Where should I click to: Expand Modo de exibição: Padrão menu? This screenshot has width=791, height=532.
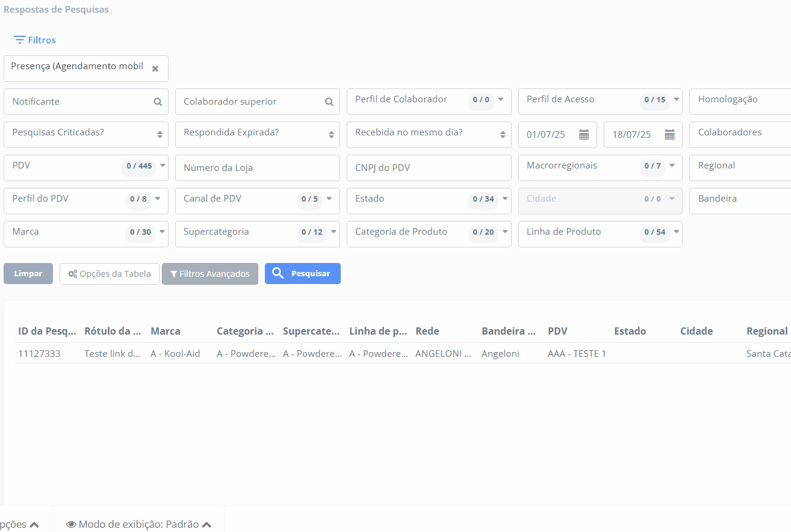click(139, 524)
